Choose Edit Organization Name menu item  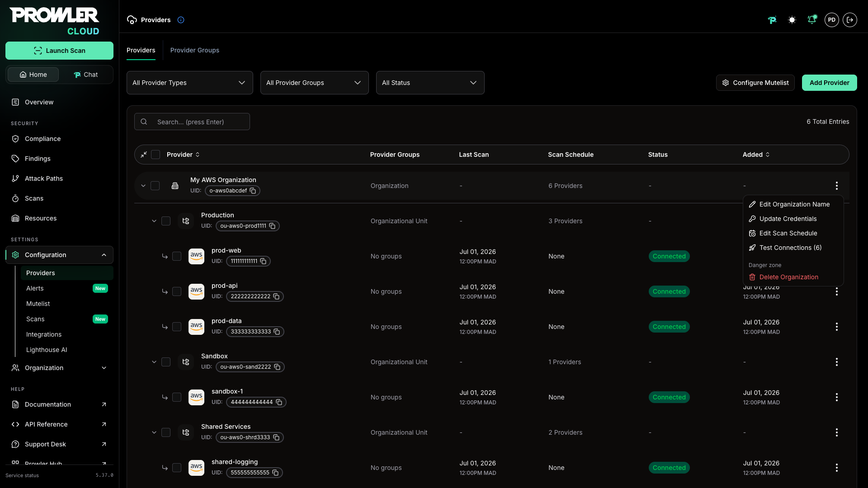coord(793,204)
